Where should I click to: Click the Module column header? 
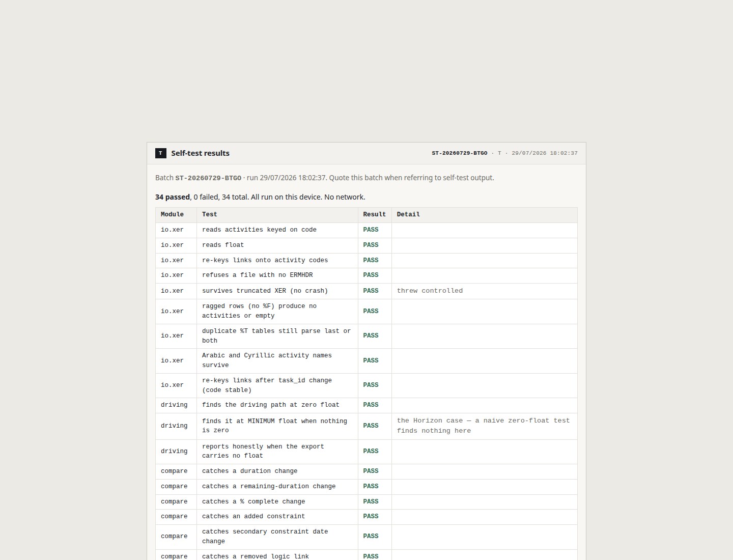176,215
